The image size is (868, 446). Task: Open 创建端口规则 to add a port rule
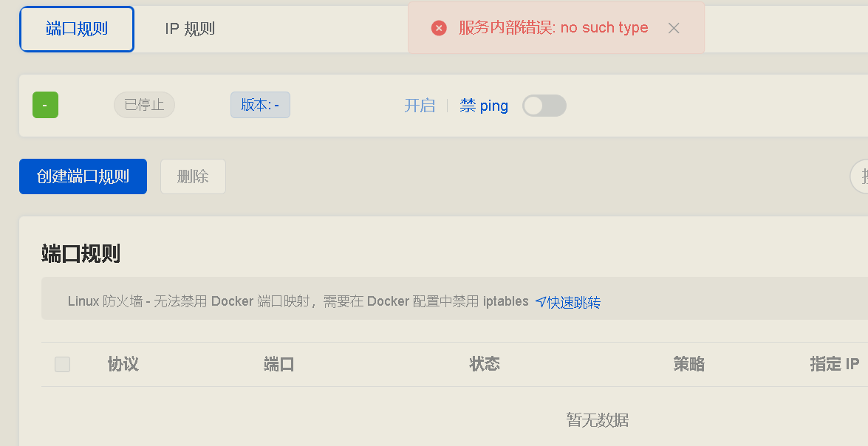(83, 176)
